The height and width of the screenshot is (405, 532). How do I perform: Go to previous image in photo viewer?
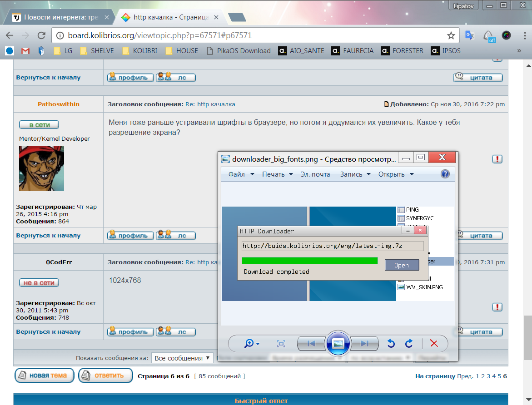coord(311,344)
